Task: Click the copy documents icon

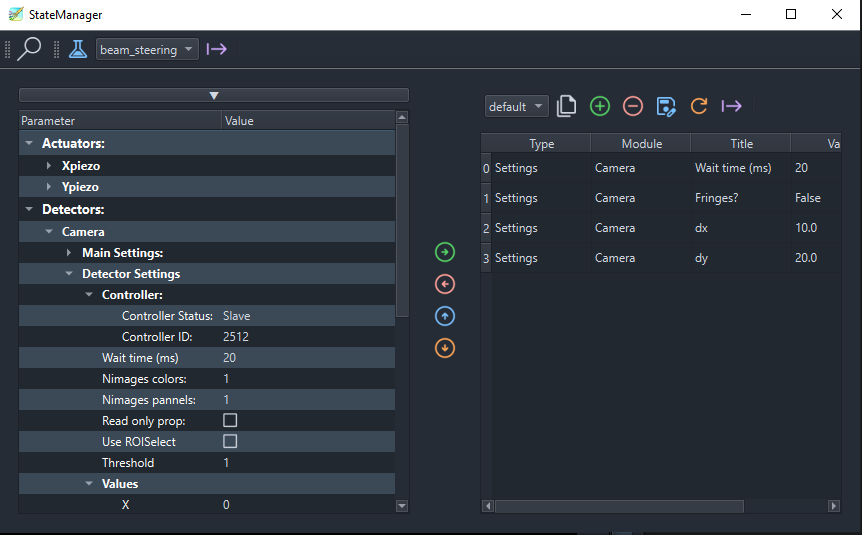Action: pyautogui.click(x=566, y=106)
